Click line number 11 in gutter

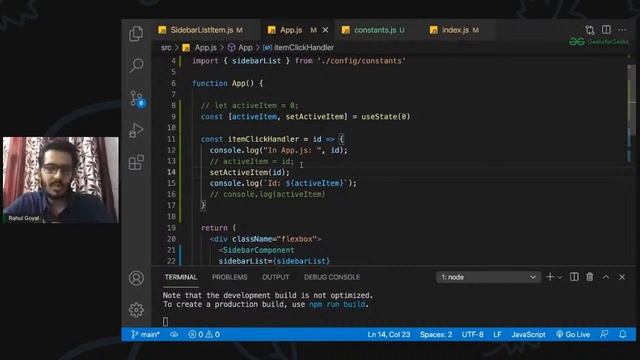tap(171, 139)
